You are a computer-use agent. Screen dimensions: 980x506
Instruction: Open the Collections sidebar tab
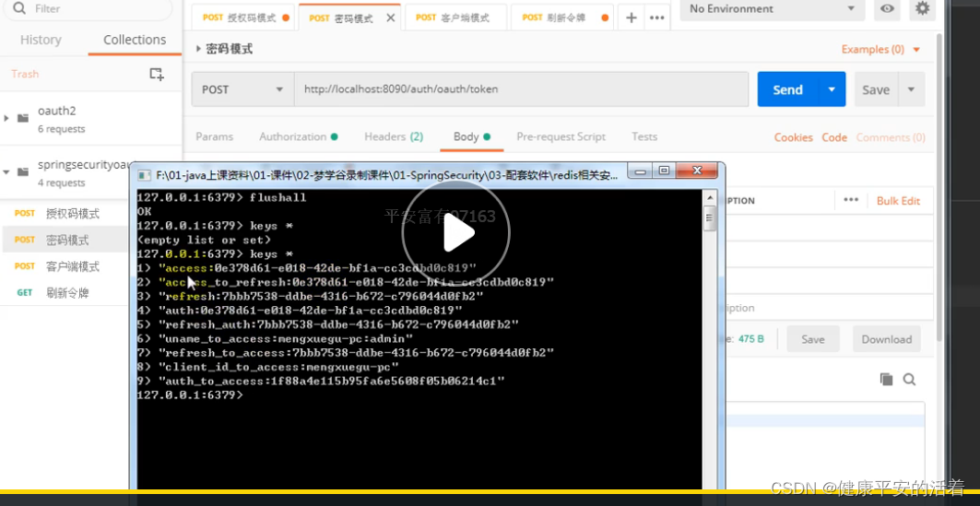[x=135, y=40]
